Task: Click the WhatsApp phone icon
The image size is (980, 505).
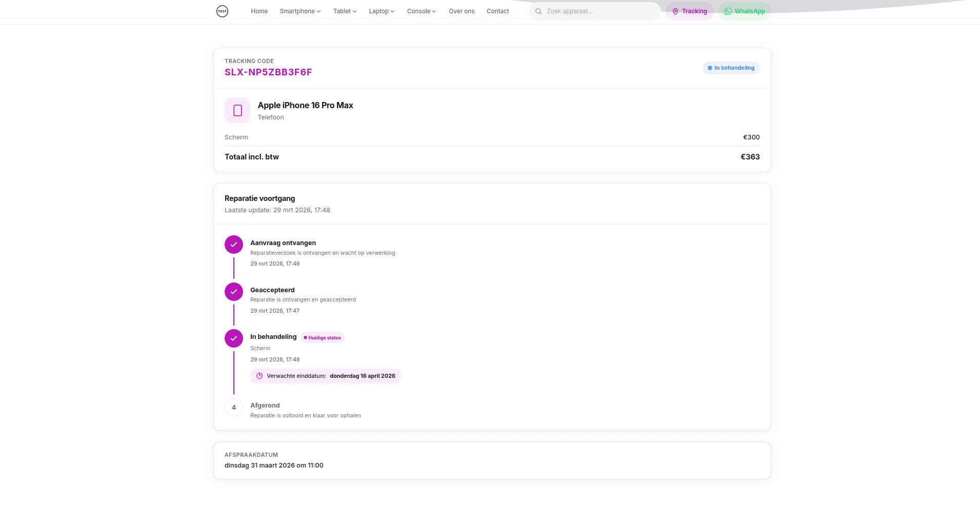Action: 728,11
